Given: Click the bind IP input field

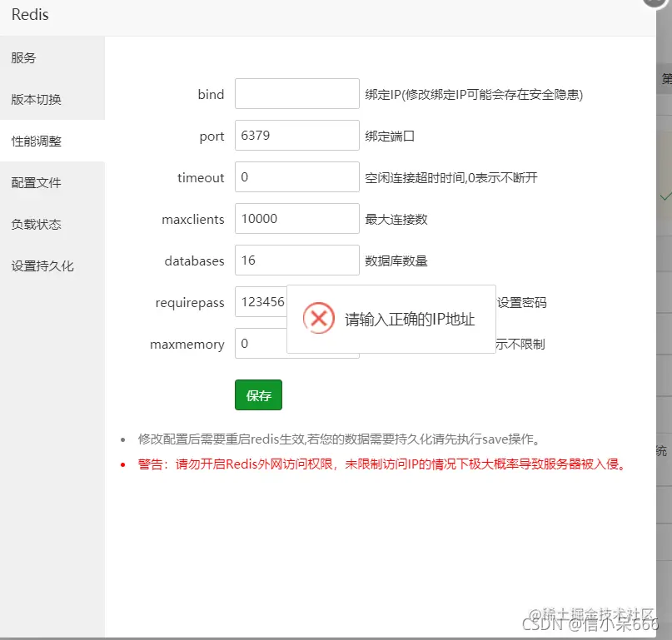Looking at the screenshot, I should click(296, 94).
